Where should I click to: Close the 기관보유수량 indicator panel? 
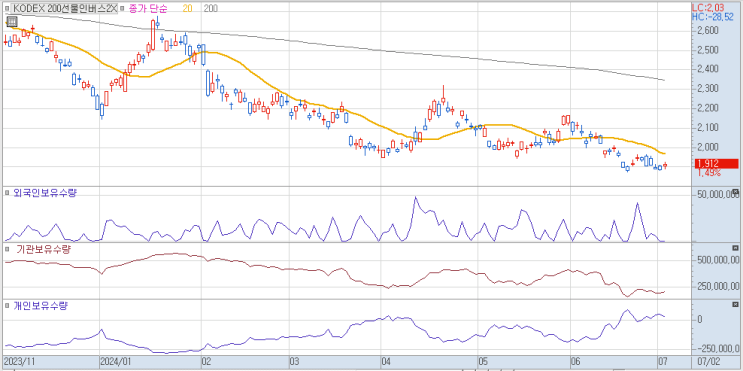(x=735, y=248)
